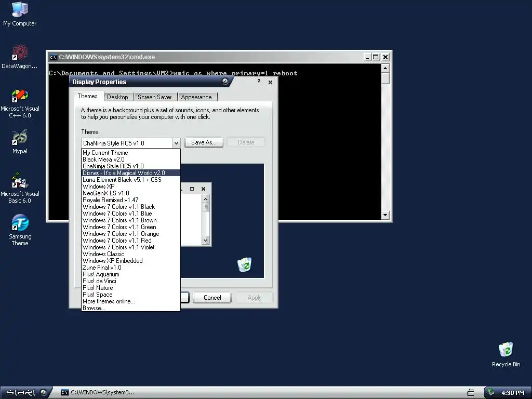The height and width of the screenshot is (399, 532).
Task: Maximize the cmd.exe window
Action: pyautogui.click(x=376, y=57)
